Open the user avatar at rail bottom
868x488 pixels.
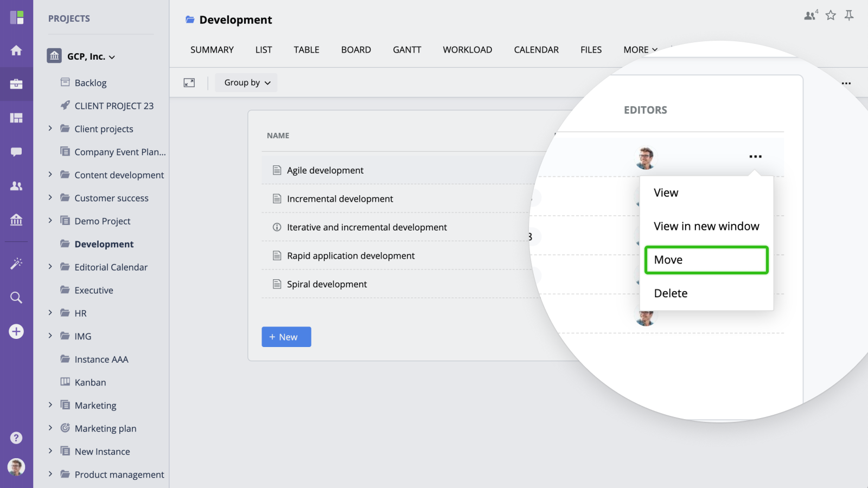click(16, 467)
